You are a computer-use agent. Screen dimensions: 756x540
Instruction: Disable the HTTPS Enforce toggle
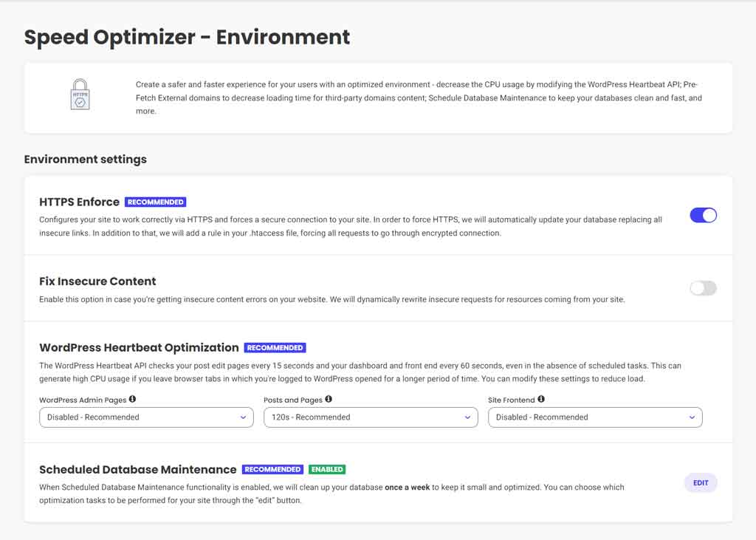coord(703,216)
